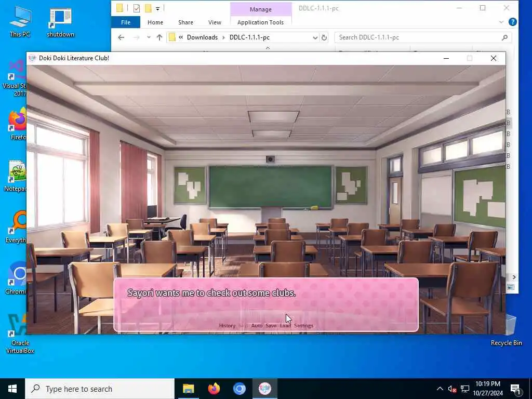Click the muted volume tray icon

click(x=452, y=389)
